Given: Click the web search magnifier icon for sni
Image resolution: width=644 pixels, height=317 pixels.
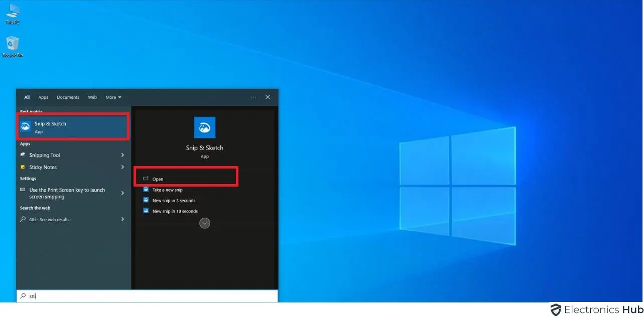Looking at the screenshot, I should 23,219.
